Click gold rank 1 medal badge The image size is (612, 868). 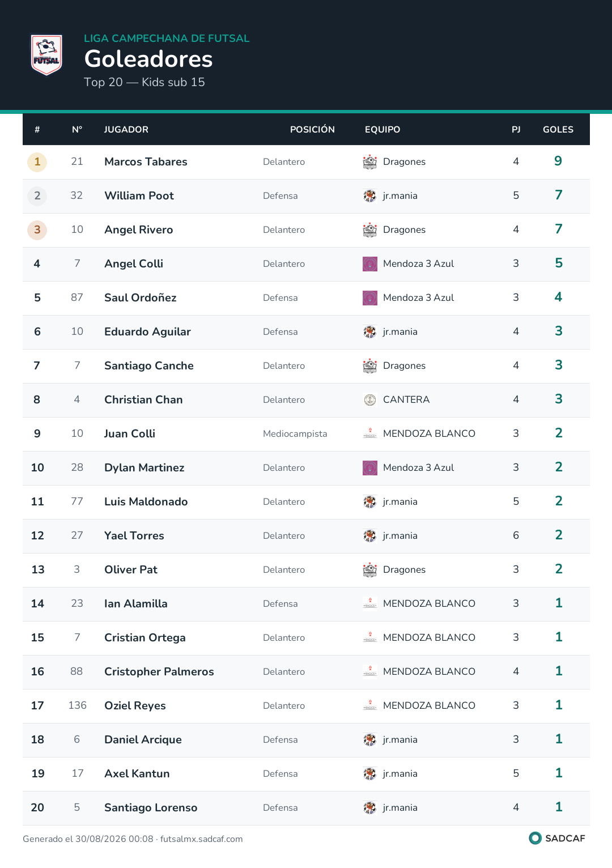37,162
